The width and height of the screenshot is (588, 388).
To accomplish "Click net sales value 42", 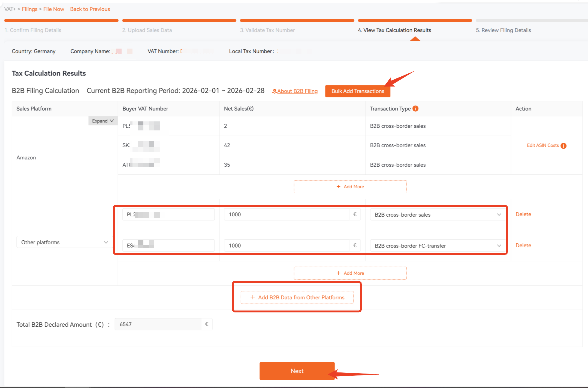I will click(x=227, y=145).
